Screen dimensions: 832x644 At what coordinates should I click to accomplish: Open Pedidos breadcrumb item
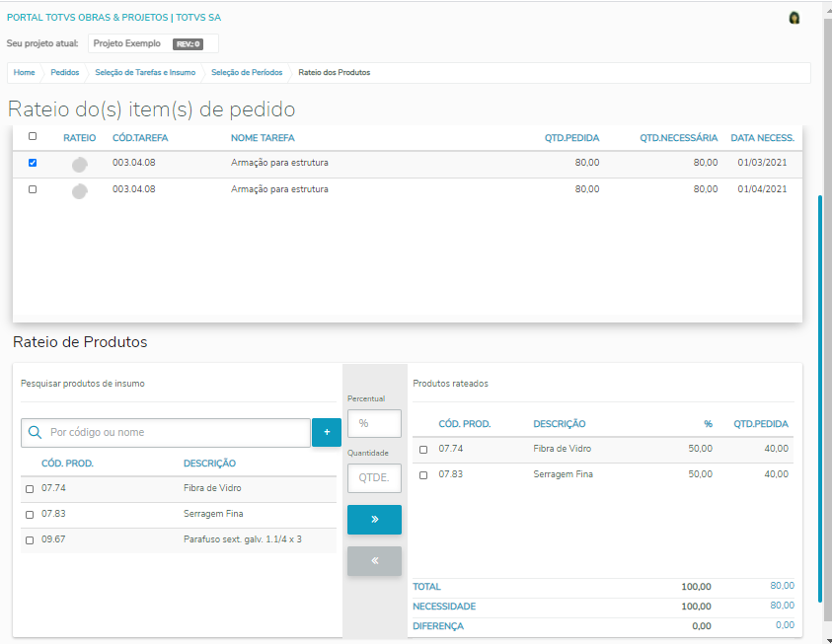tap(65, 73)
